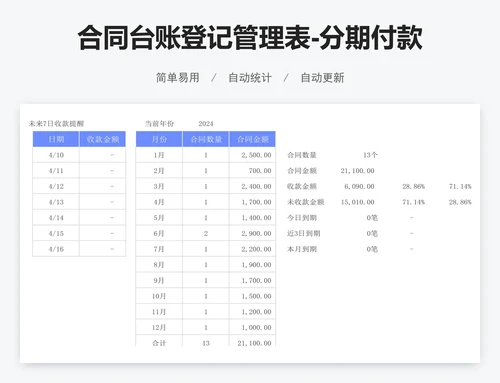500x383 pixels.
Task: Click the 合计 row contract count 13
Action: click(206, 343)
